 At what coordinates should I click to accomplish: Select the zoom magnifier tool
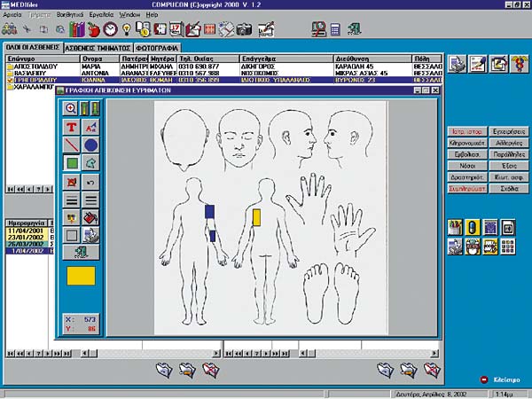tap(71, 108)
